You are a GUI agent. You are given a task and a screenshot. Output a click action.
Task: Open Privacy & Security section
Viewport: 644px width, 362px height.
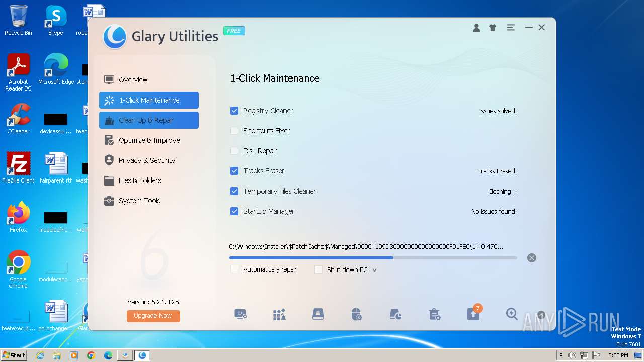(149, 160)
